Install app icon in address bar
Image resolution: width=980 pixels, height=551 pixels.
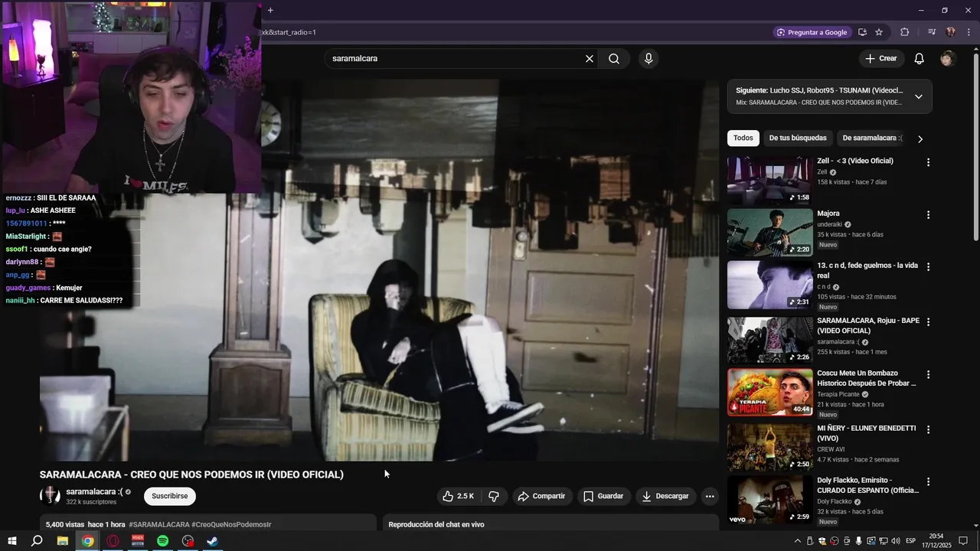[862, 32]
